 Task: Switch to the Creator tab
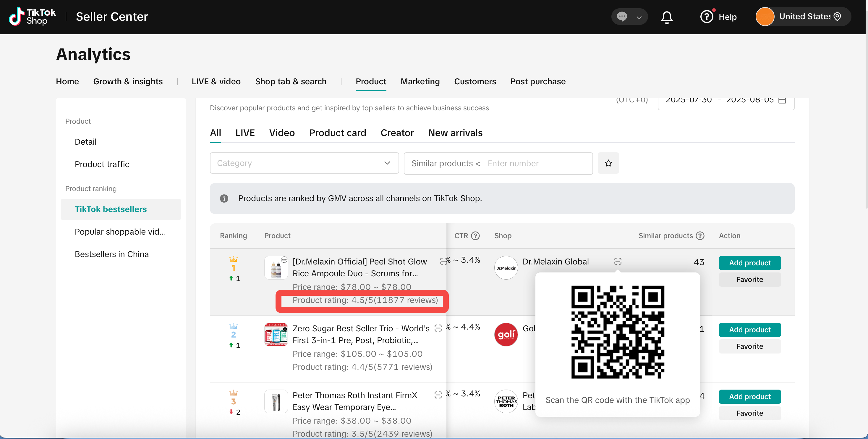(x=397, y=133)
